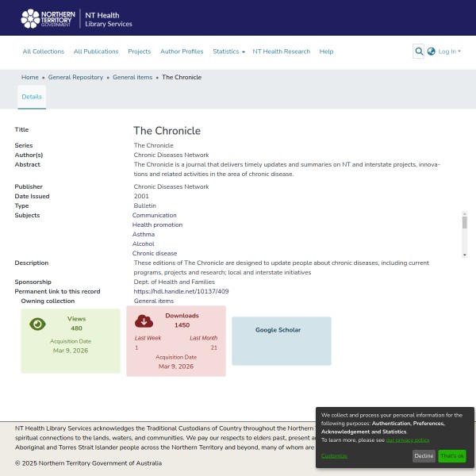Open Customize cookie settings
The width and height of the screenshot is (476, 476).
tap(334, 455)
